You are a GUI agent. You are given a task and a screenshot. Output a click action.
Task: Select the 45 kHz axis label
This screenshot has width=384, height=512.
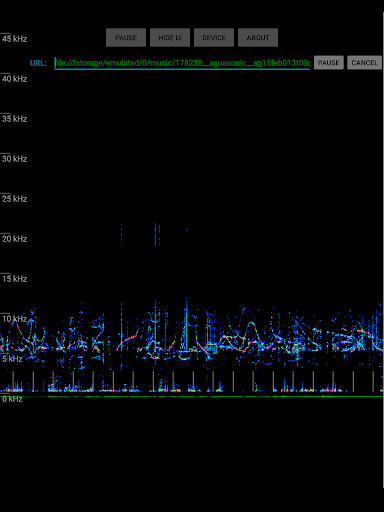click(14, 39)
